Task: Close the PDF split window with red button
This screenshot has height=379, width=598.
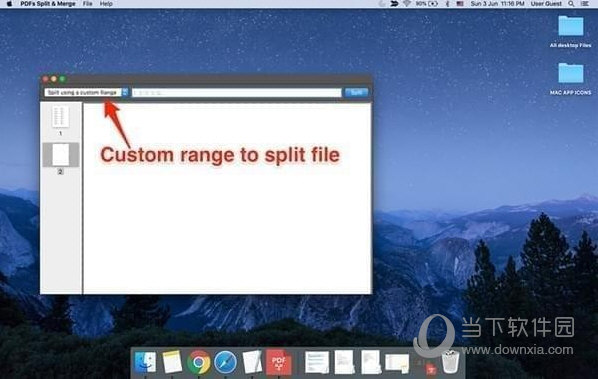Action: click(45, 79)
